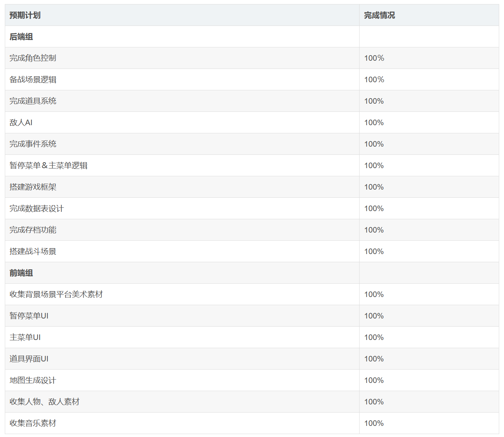Viewport: 504px width, 437px height.
Task: Select the 暂停菜单&主菜单逻辑 cell
Action: tap(49, 166)
